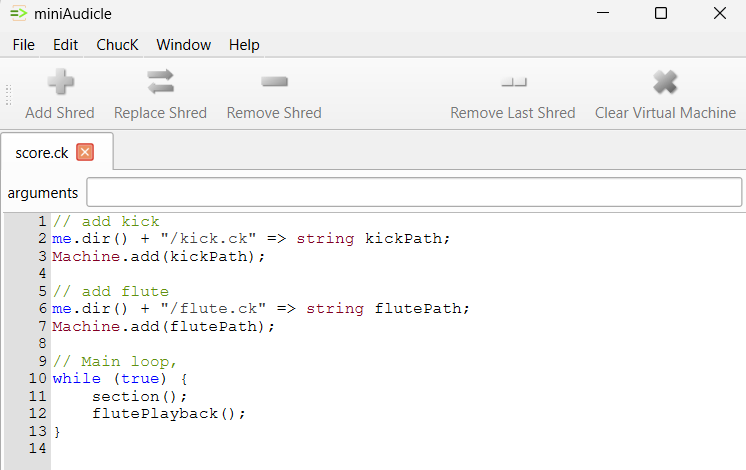This screenshot has height=470, width=746.
Task: Click the flutePath declaration on line 6
Action: point(418,308)
